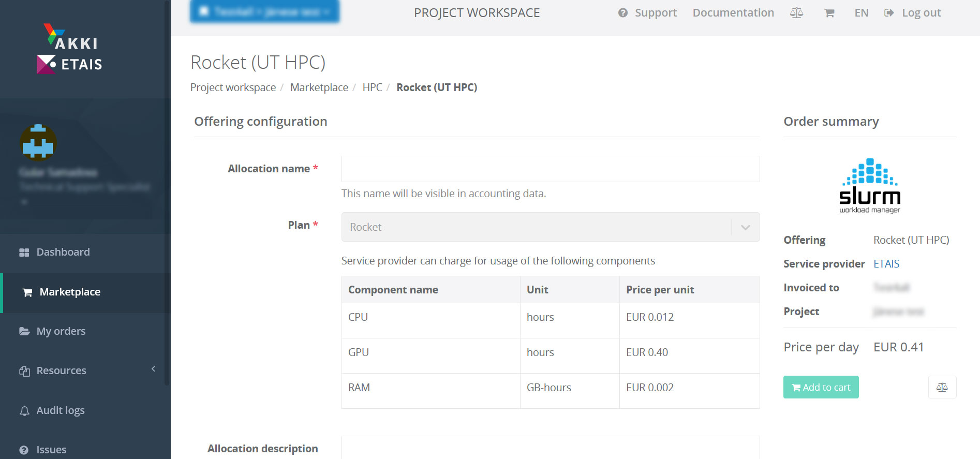Click the Plan dropdown chevron arrow
Screen dimensions: 980x459
746,228
